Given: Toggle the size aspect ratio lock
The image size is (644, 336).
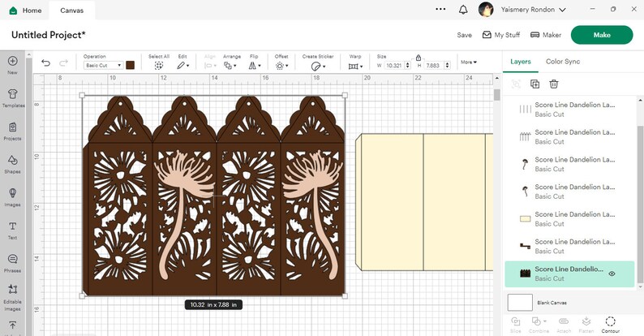Looking at the screenshot, I should (418, 58).
